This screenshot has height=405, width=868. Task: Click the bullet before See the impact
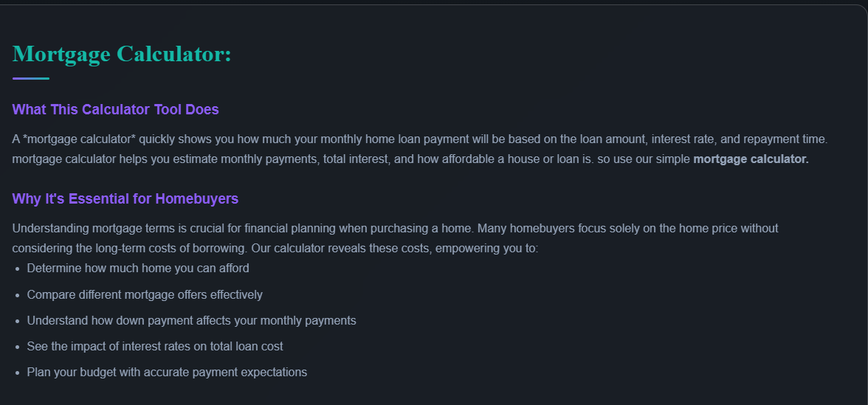[18, 347]
